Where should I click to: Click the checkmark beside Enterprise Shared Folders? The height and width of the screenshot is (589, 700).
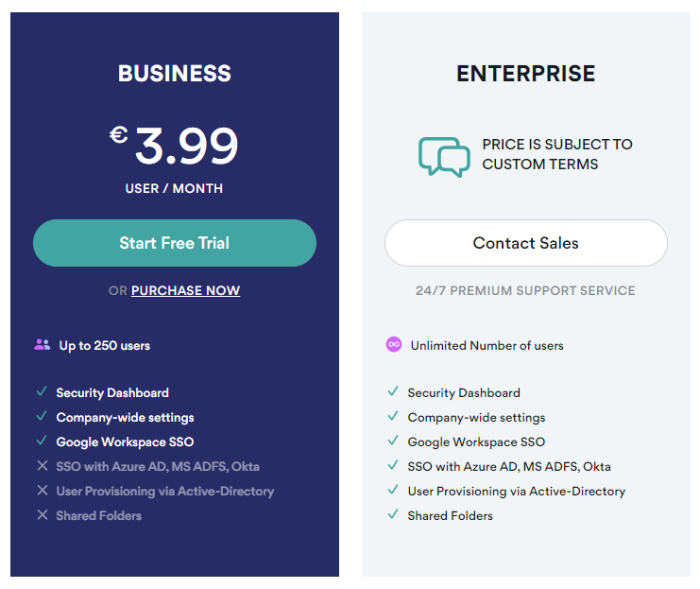coord(393,514)
